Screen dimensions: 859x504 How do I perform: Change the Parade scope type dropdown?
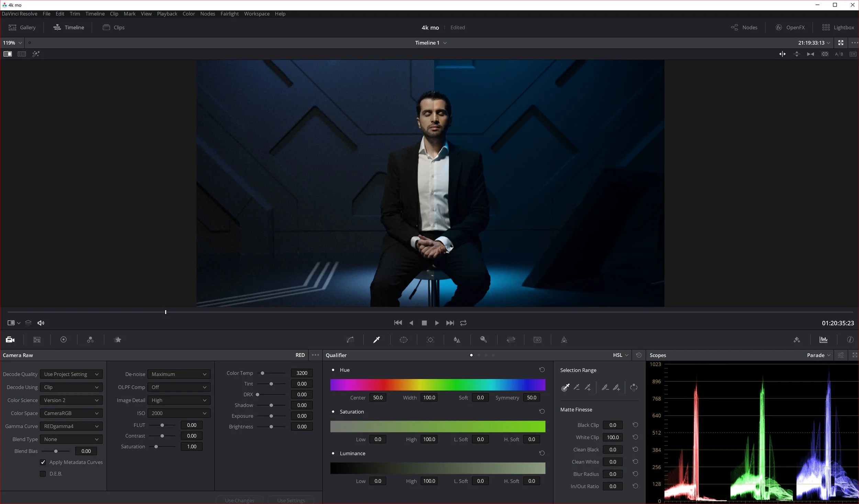pos(818,355)
